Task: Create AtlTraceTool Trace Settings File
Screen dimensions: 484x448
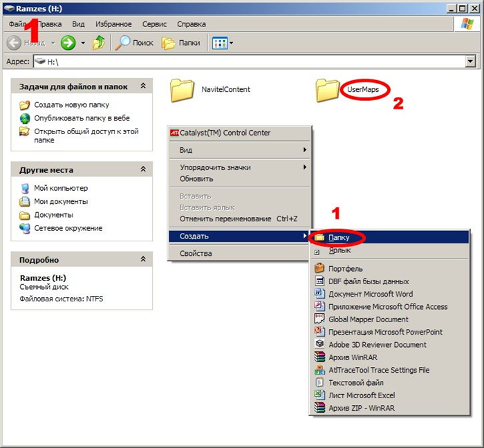Action: tap(389, 370)
